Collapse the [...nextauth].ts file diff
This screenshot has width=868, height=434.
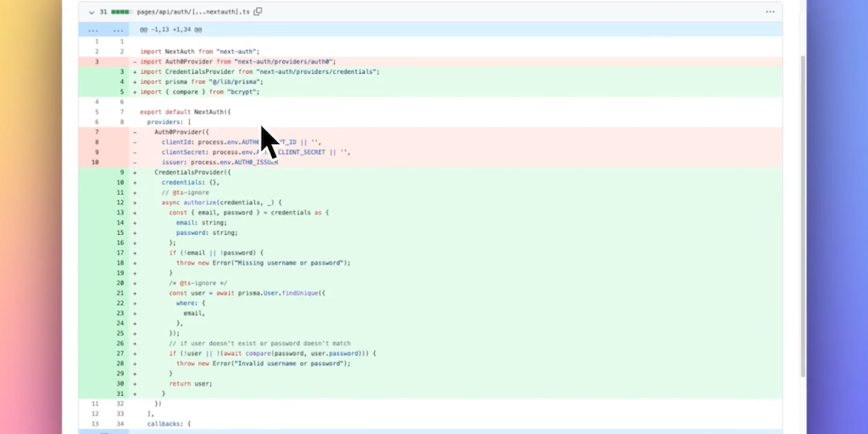coord(91,12)
